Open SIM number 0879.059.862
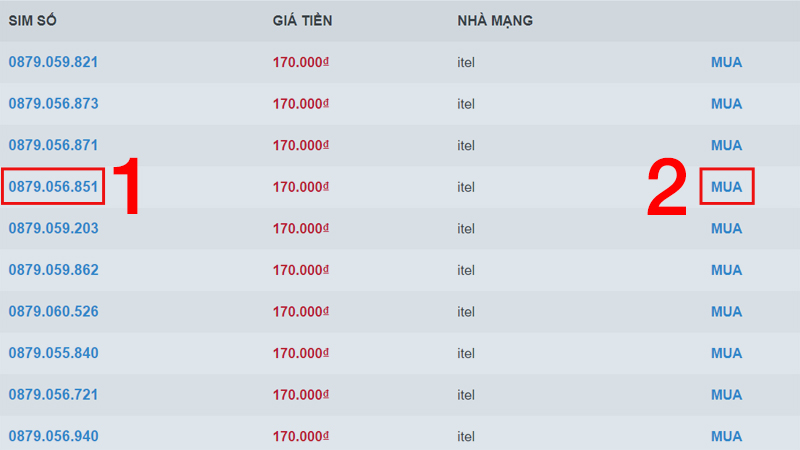 (x=53, y=270)
